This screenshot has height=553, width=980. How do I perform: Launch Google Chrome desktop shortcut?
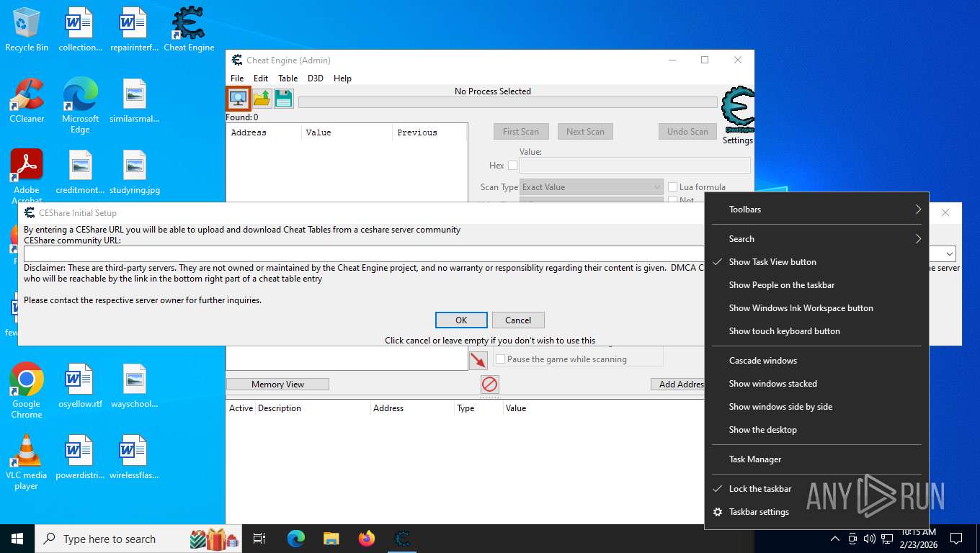coord(27,391)
